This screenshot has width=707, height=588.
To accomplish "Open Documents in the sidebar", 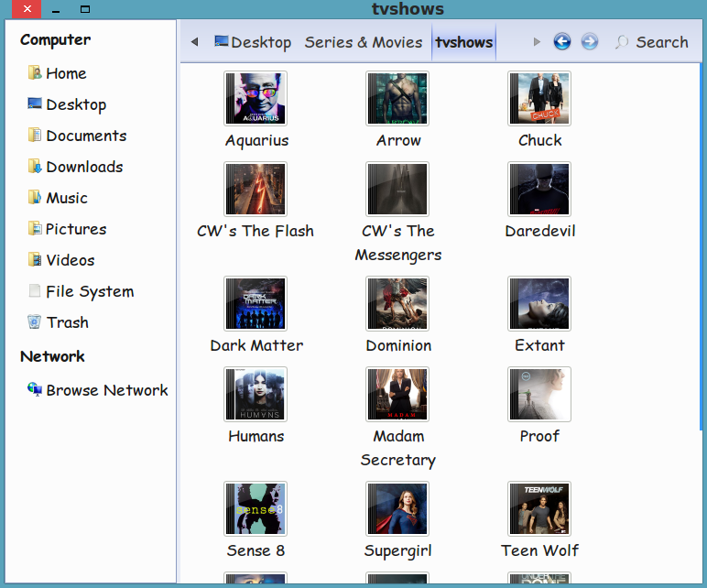I will pyautogui.click(x=77, y=136).
